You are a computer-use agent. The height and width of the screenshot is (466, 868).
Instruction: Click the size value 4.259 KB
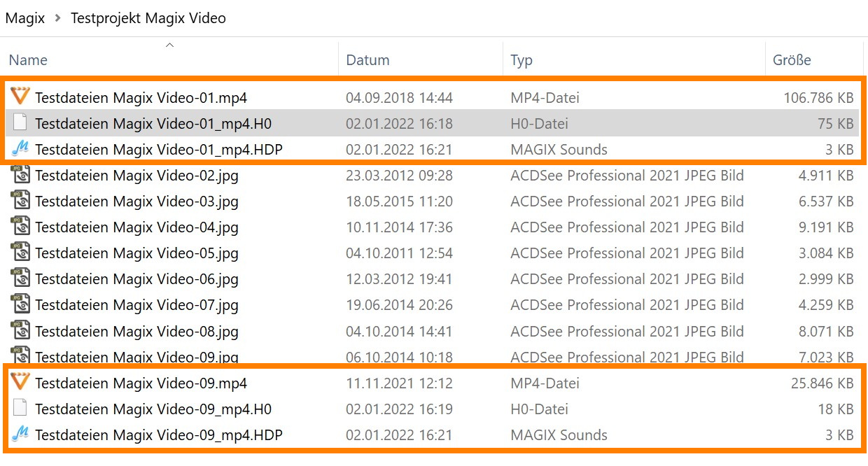pyautogui.click(x=826, y=305)
